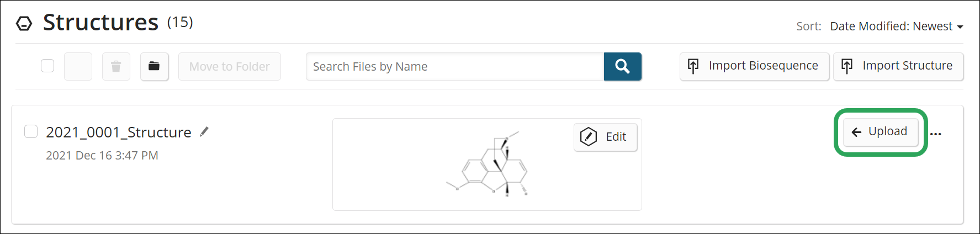Click the Import Structure button
The height and width of the screenshot is (234, 980).
coord(898,66)
